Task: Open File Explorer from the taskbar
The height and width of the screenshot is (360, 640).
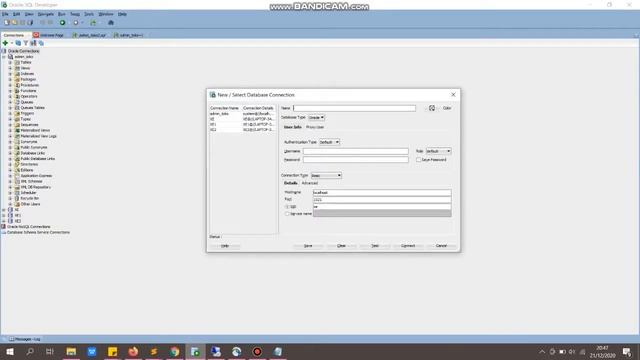Action: tap(71, 351)
